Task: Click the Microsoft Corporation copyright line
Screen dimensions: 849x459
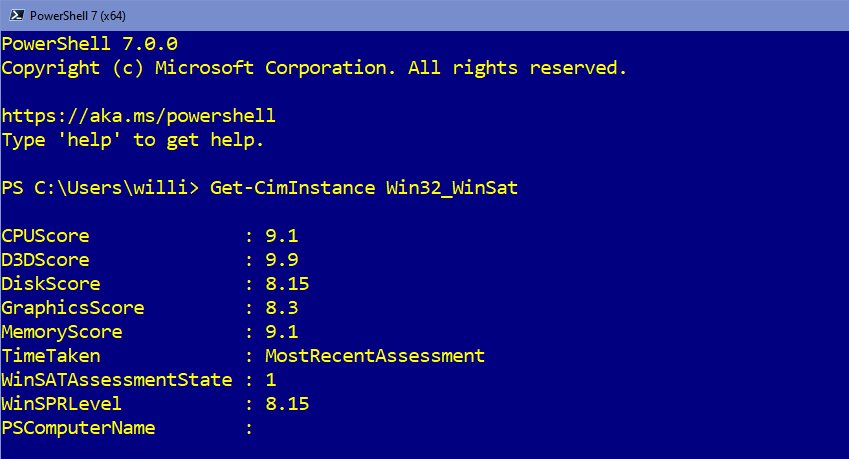Action: (314, 68)
